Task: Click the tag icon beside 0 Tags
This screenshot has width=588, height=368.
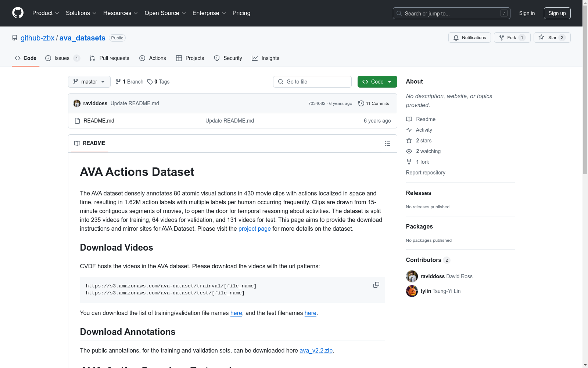Action: tap(150, 82)
